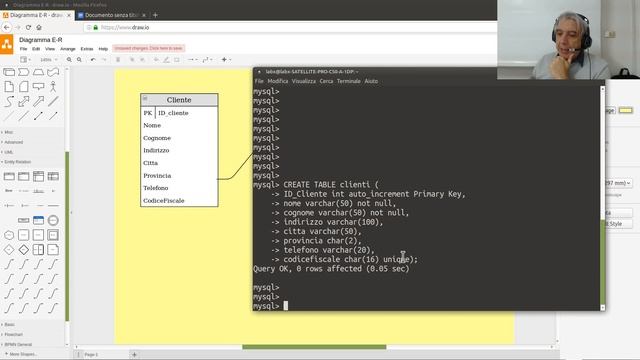Open the insert plus dropdown

pos(226,60)
